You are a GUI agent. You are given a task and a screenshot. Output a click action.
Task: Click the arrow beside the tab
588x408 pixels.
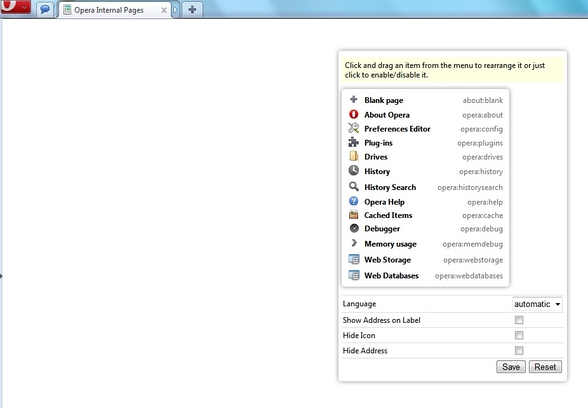175,10
